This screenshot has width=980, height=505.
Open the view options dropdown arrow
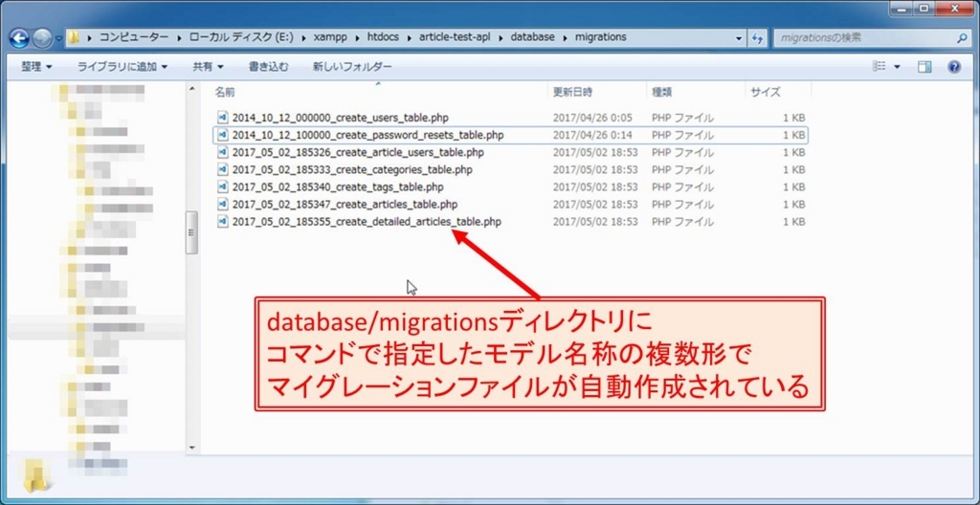point(897,67)
